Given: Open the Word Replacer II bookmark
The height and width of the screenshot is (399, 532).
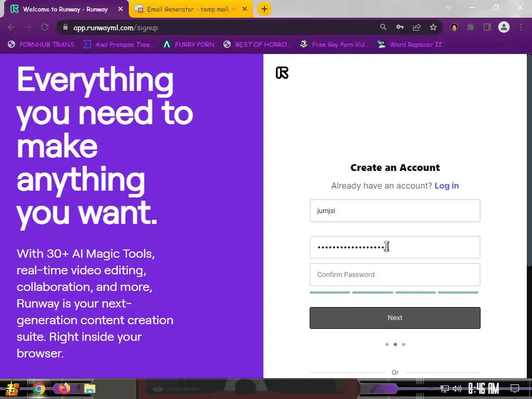Looking at the screenshot, I should click(409, 45).
